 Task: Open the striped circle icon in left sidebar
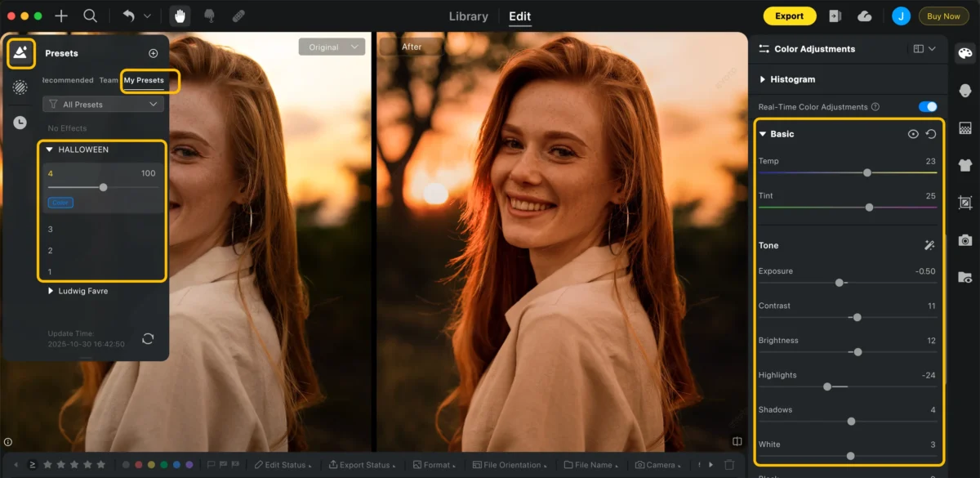(x=20, y=87)
